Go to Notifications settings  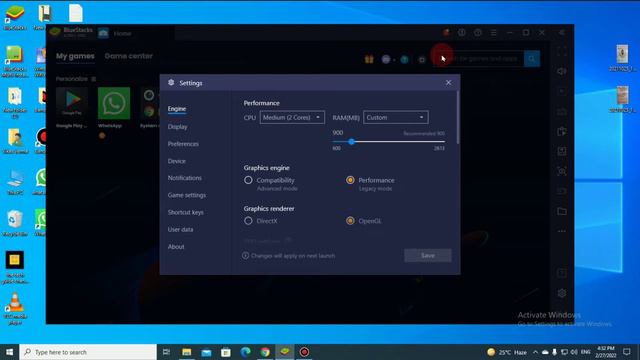(184, 178)
